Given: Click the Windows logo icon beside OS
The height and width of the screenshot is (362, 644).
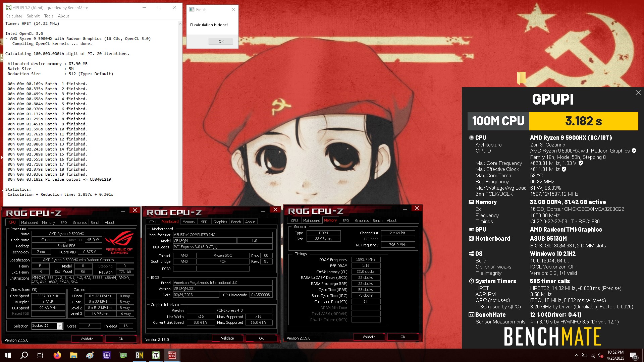Looking at the screenshot, I should point(471,254).
